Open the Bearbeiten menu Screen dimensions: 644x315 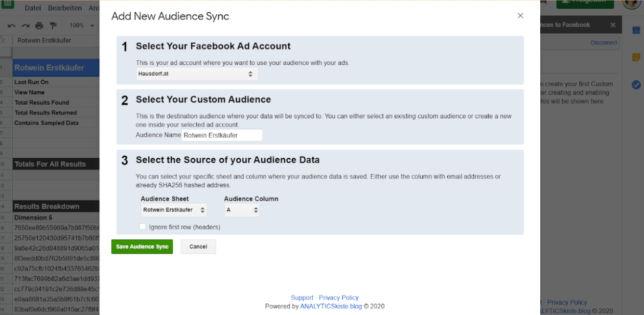click(x=65, y=8)
